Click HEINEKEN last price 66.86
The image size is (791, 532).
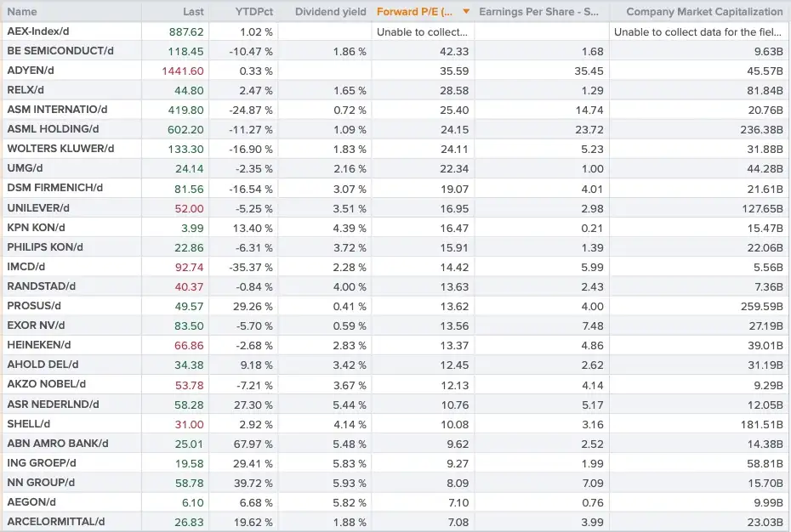click(x=189, y=345)
